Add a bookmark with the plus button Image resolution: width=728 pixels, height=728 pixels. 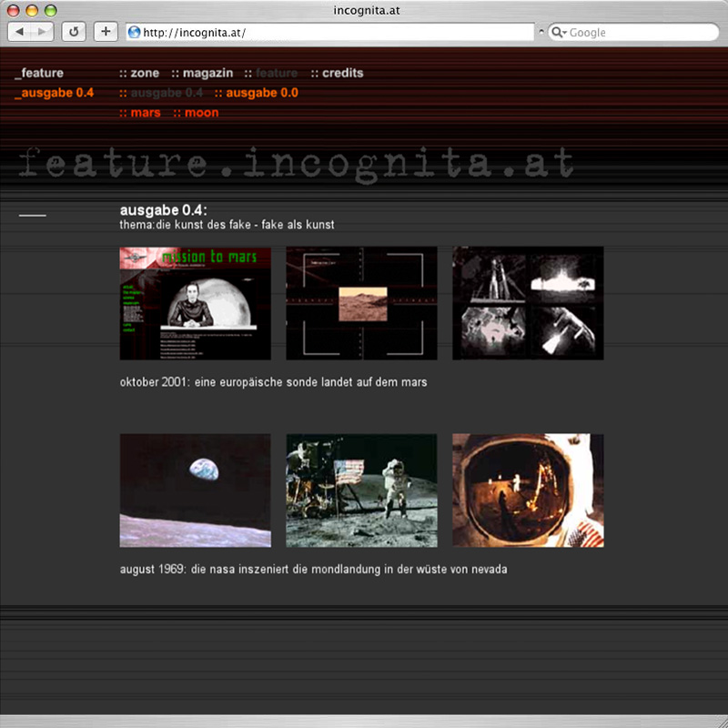tap(106, 32)
